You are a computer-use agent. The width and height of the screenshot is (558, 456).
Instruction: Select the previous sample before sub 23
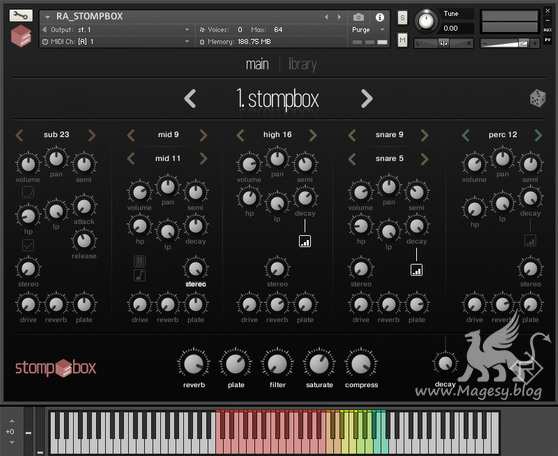20,135
